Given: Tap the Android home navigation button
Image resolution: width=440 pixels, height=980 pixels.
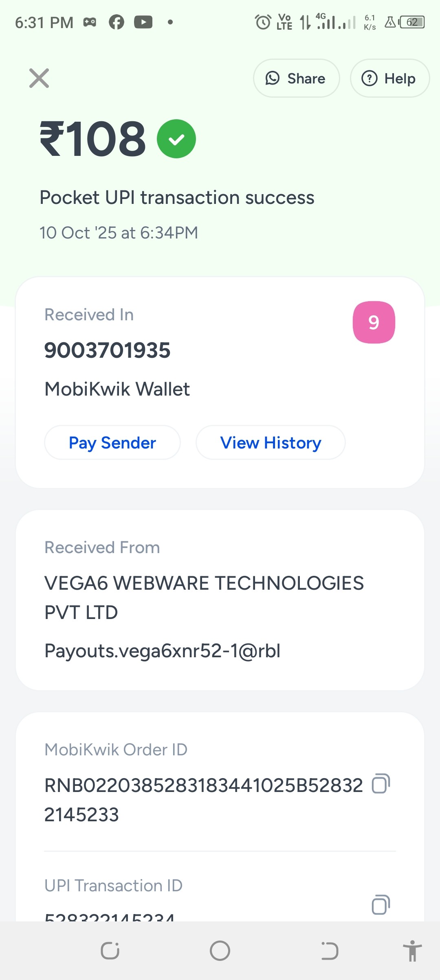Looking at the screenshot, I should [x=220, y=951].
